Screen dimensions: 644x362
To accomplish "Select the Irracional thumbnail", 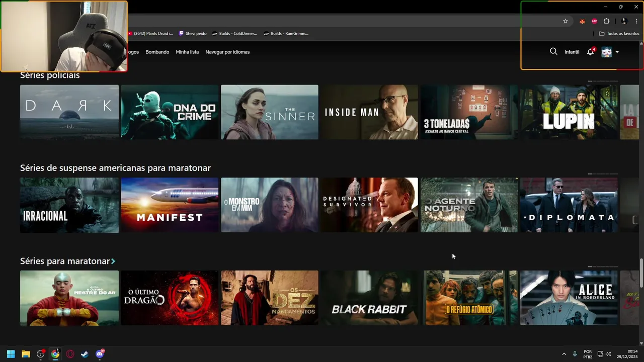I will click(x=69, y=205).
